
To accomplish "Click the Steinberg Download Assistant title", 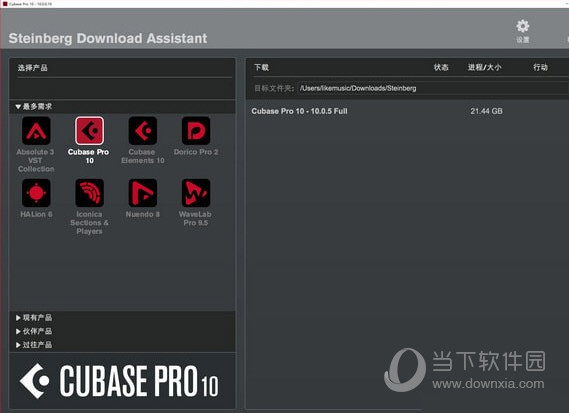I will [108, 38].
